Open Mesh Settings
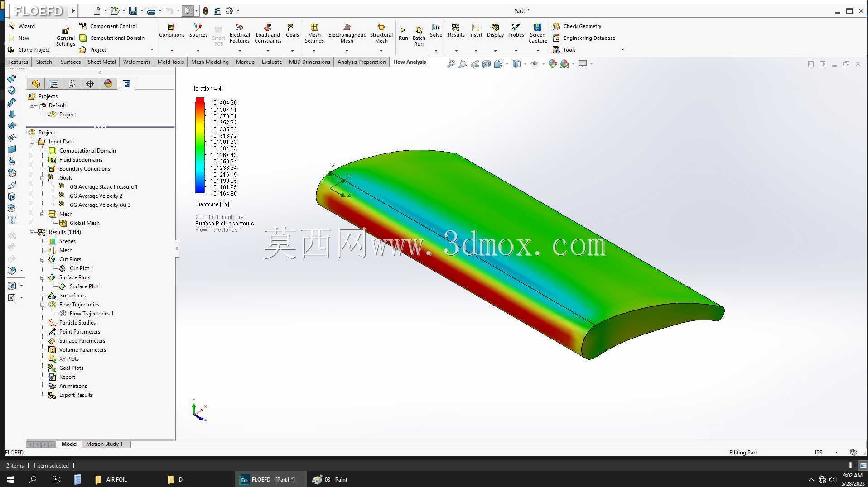This screenshot has width=868, height=487. click(314, 33)
